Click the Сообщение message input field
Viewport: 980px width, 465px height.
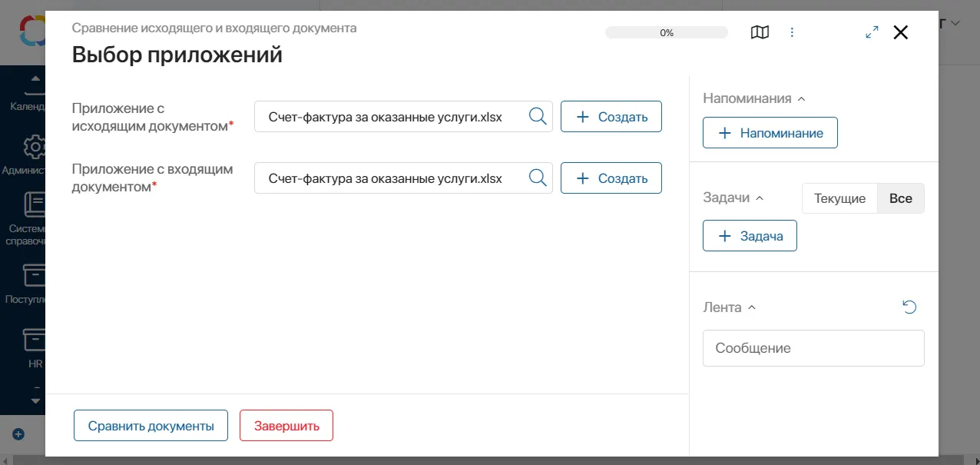tap(813, 347)
